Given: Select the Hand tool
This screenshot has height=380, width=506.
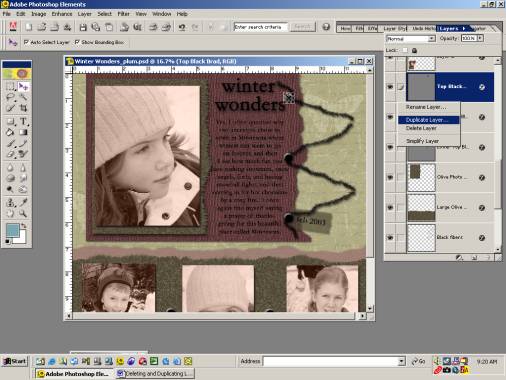Looking at the screenshot, I should pyautogui.click(x=10, y=213).
